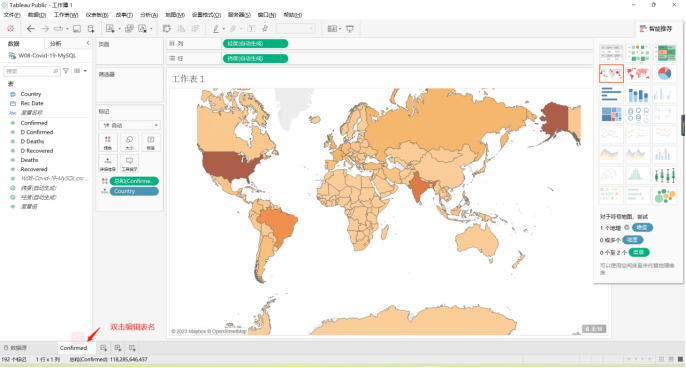Select the filled red map thumbnail
The image size is (686, 368).
[x=637, y=74]
